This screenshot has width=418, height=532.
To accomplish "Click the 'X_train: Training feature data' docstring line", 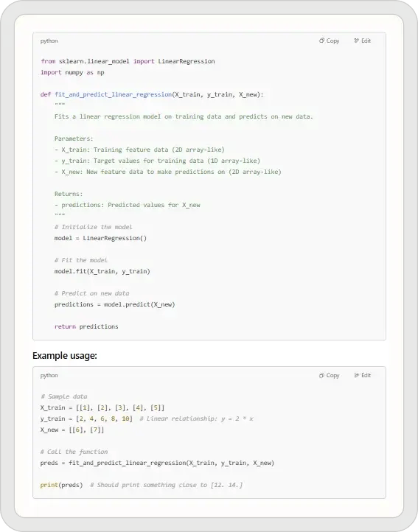I will point(139,150).
